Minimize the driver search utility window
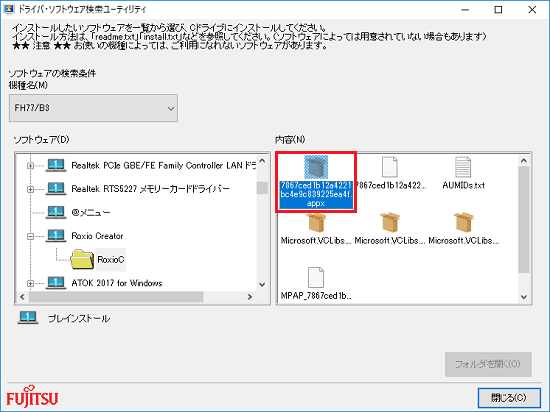 coord(465,9)
